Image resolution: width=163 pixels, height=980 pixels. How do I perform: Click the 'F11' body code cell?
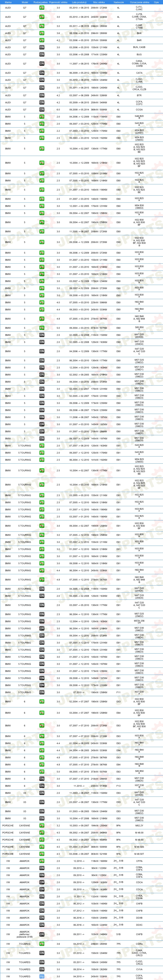pos(119,692)
